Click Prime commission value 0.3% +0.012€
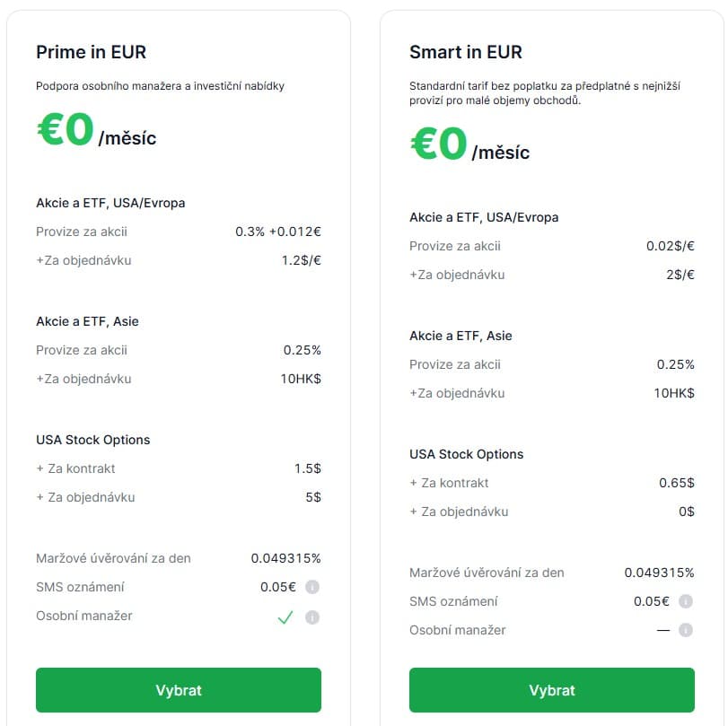The height and width of the screenshot is (726, 728). point(278,232)
